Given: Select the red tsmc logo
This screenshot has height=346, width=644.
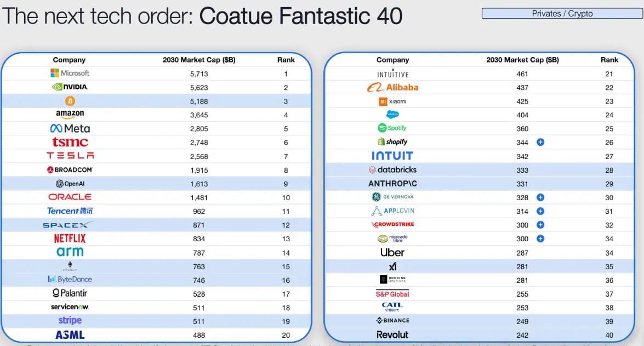Looking at the screenshot, I should click(x=70, y=142).
